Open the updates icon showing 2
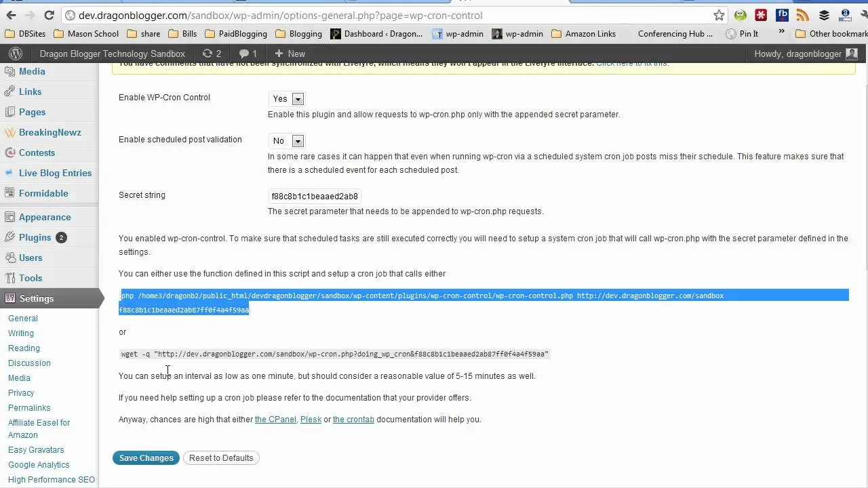 click(x=212, y=54)
